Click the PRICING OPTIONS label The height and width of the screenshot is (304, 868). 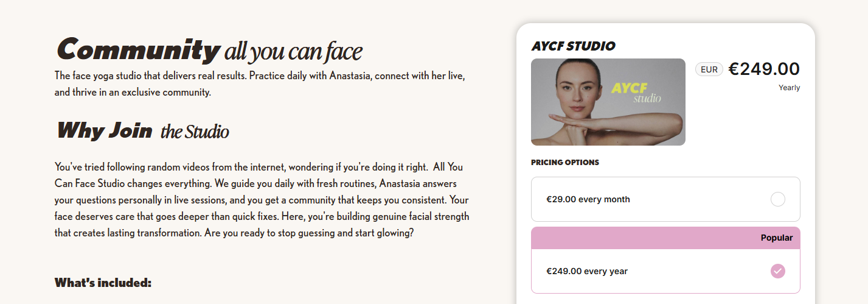(x=565, y=163)
